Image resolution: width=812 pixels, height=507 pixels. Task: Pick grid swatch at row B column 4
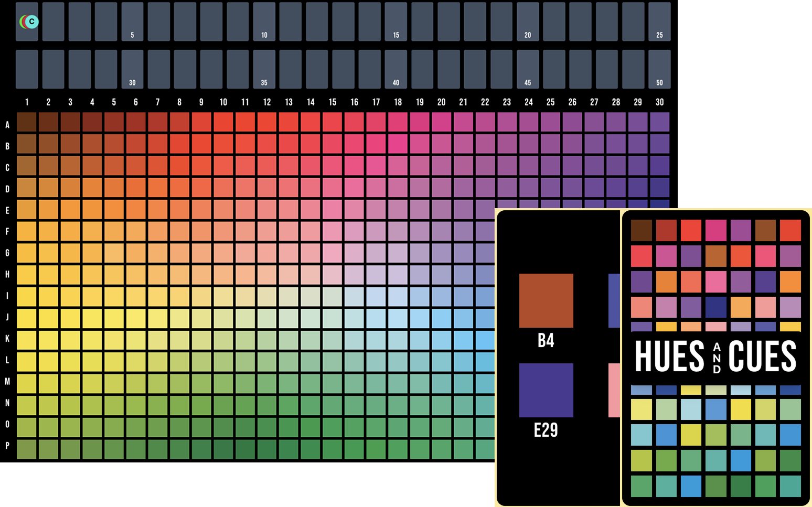[x=92, y=144]
